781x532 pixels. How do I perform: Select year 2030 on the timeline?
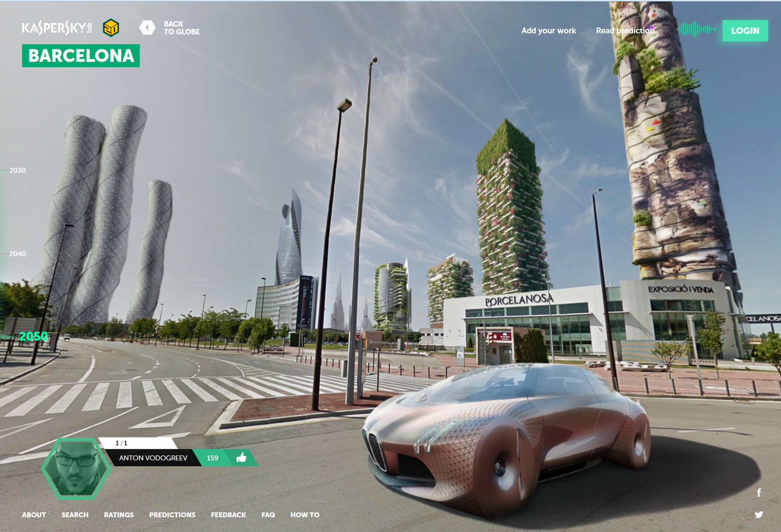click(x=17, y=170)
